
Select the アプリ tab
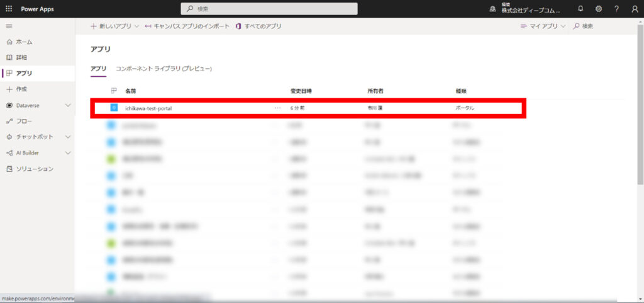click(98, 68)
